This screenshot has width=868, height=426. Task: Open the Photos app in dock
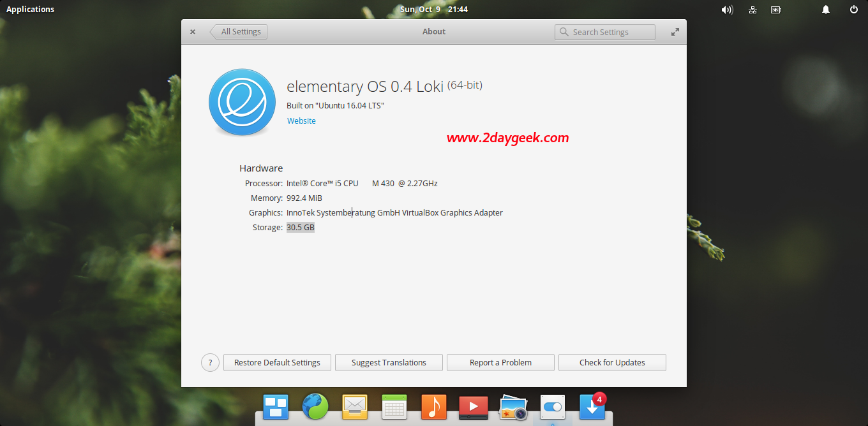(513, 406)
